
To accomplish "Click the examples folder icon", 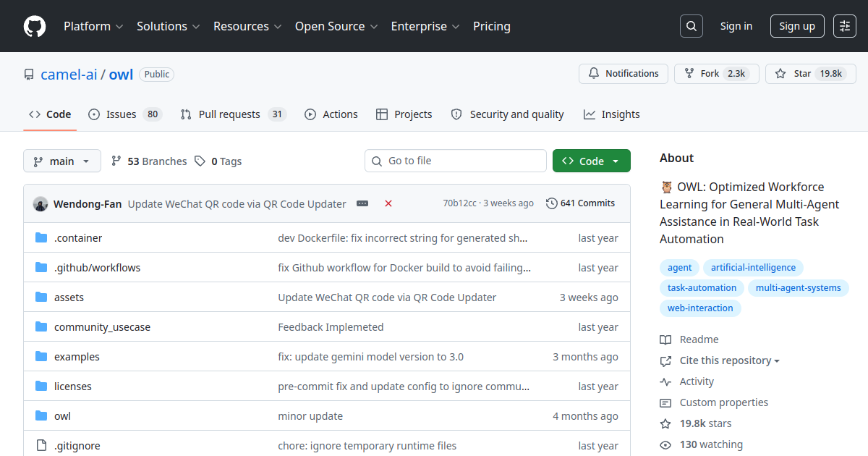I will [x=41, y=357].
